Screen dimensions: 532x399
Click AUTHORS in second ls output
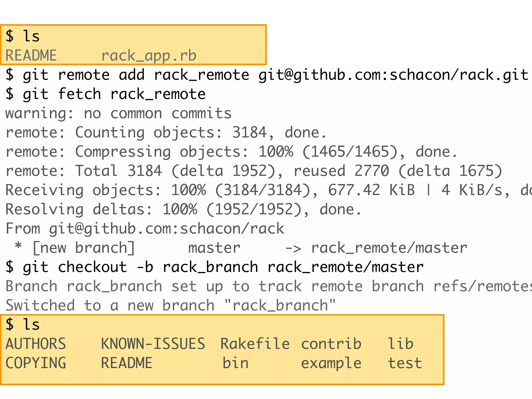coord(36,344)
